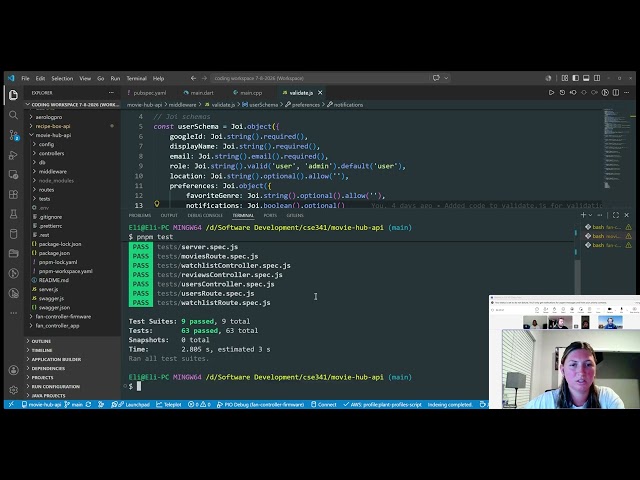Open the Copilot chat dropdown arrow
The height and width of the screenshot is (480, 640).
coord(446,78)
